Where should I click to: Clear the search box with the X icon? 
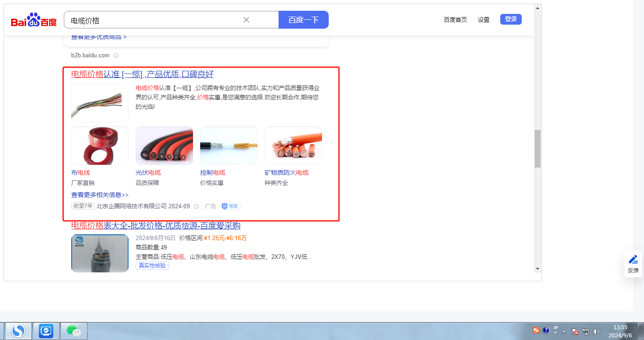coord(246,20)
